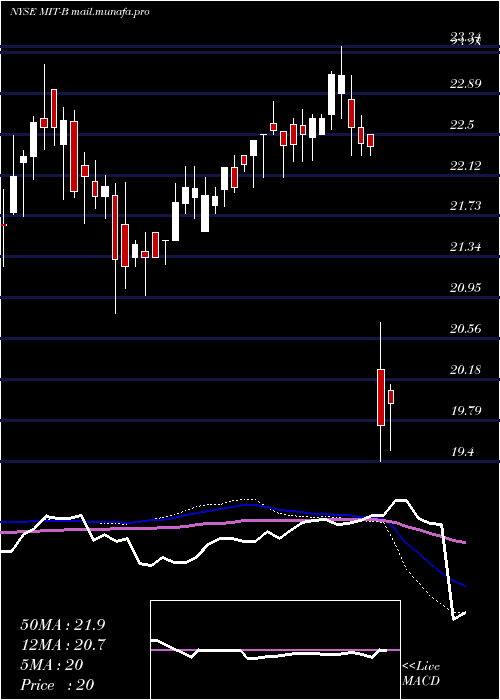Select the 19.79 price axis label

pos(465,410)
